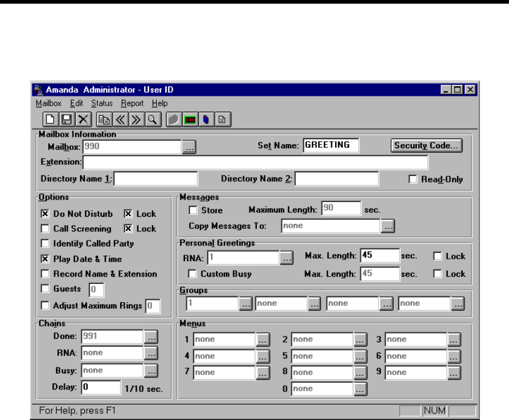Screen dimensions: 509x420
Task: Open the third Groups browse button
Action: tap(386, 304)
